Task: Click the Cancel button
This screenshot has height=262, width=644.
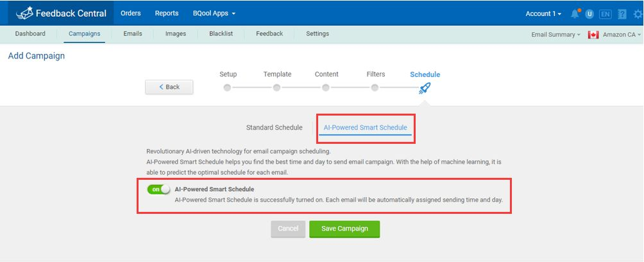Action: pyautogui.click(x=288, y=229)
